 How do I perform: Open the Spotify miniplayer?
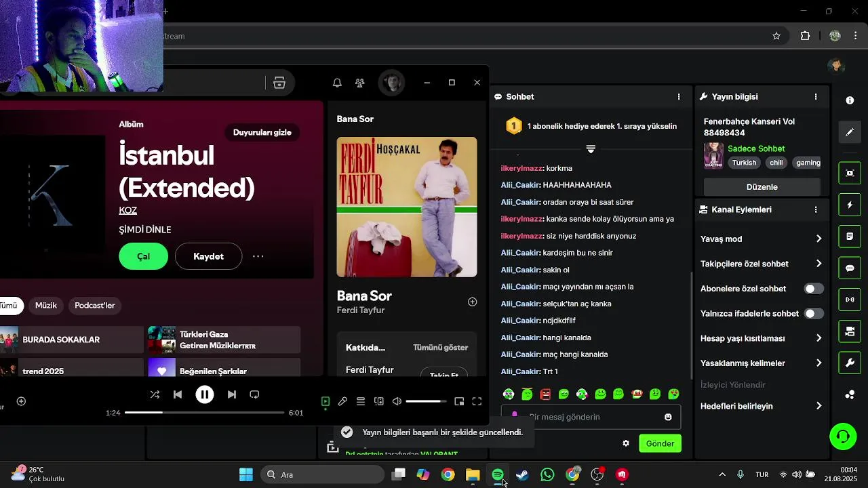click(x=459, y=401)
